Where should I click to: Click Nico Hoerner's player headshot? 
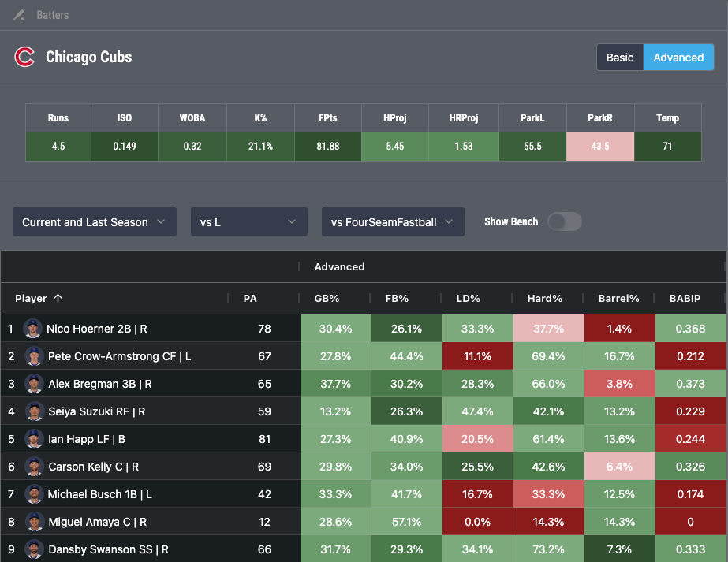32,329
